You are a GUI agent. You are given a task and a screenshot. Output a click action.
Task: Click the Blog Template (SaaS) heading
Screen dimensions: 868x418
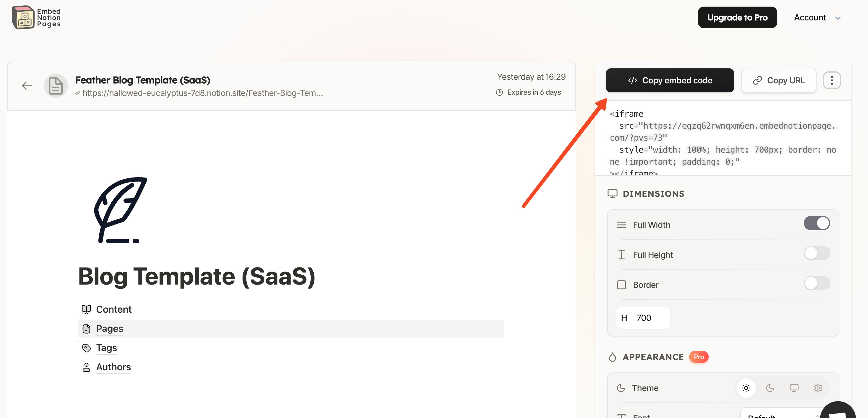(x=197, y=276)
